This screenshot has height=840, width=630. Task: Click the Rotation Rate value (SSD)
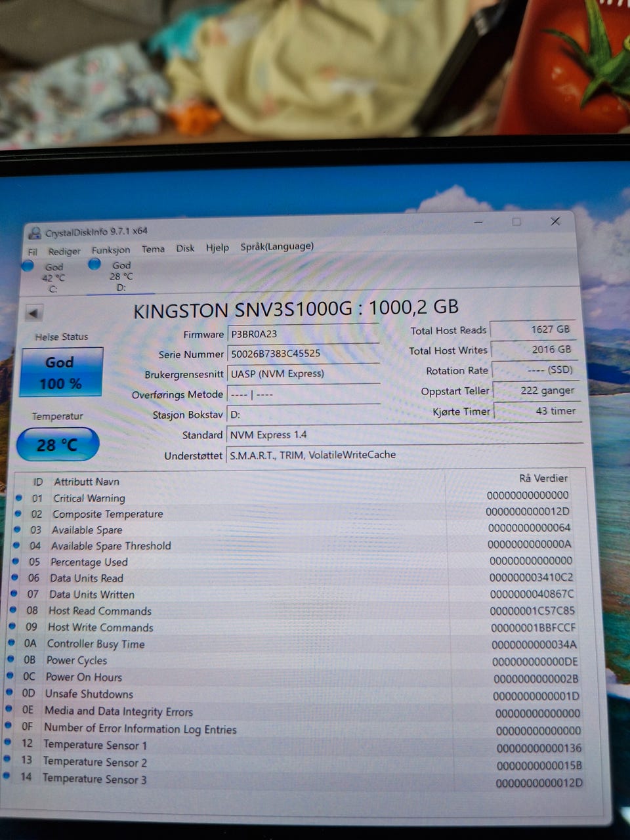(535, 370)
